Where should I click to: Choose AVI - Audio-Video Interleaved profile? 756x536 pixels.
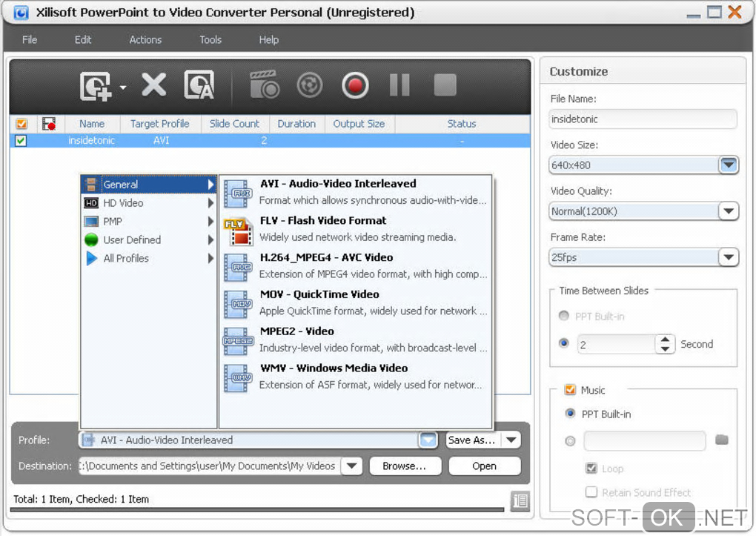tap(356, 192)
